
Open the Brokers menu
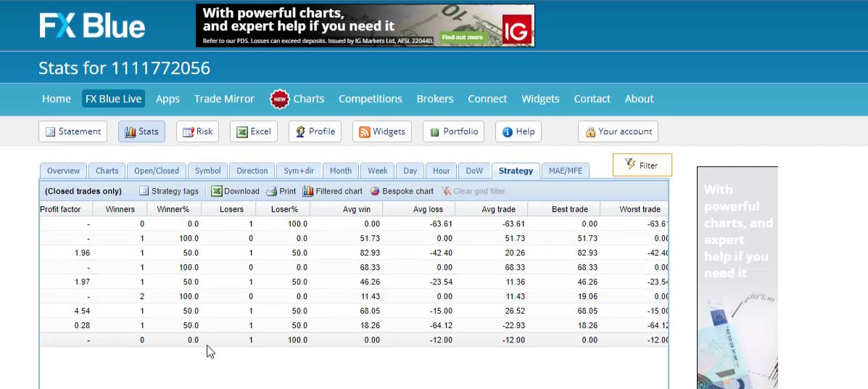pyautogui.click(x=435, y=99)
